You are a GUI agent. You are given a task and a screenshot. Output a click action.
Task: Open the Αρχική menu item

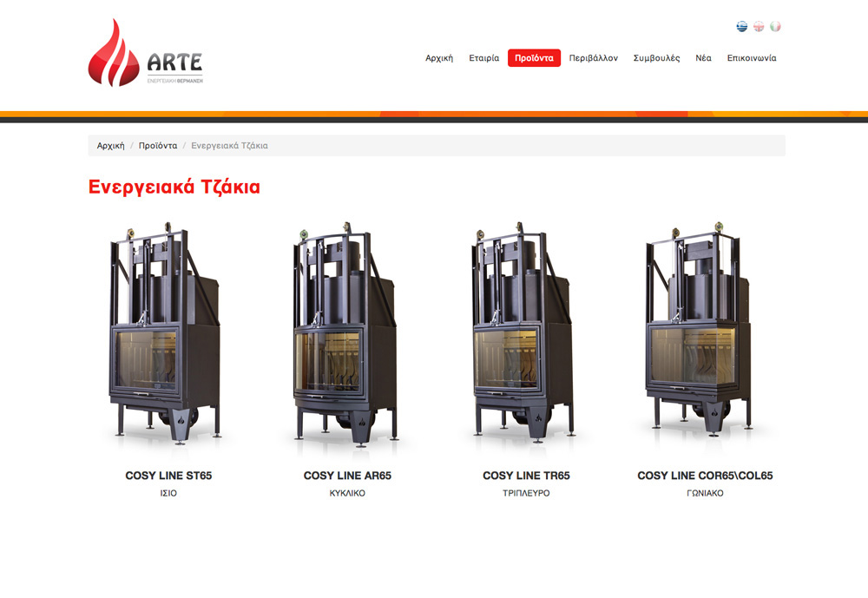click(x=439, y=58)
